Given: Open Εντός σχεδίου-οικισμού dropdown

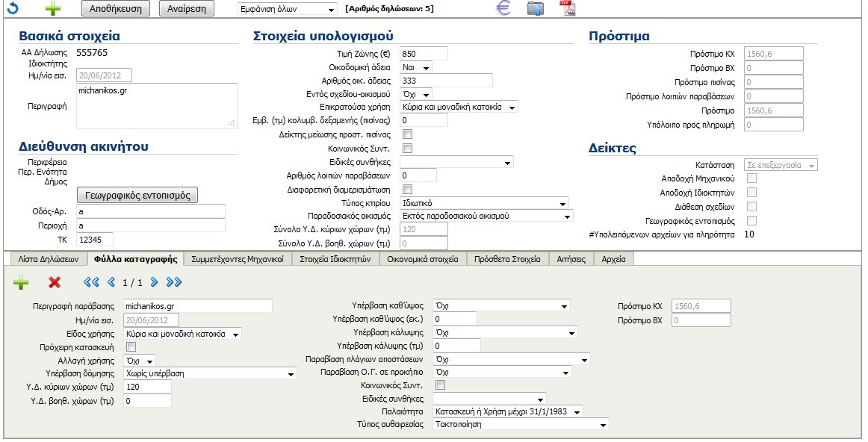Looking at the screenshot, I should [416, 95].
